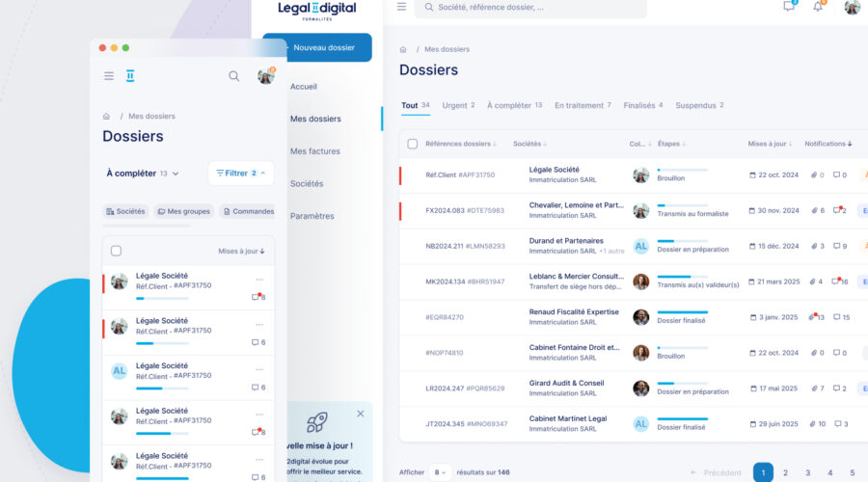The width and height of the screenshot is (868, 482).
Task: Go to Mes factures in sidebar
Action: [314, 151]
